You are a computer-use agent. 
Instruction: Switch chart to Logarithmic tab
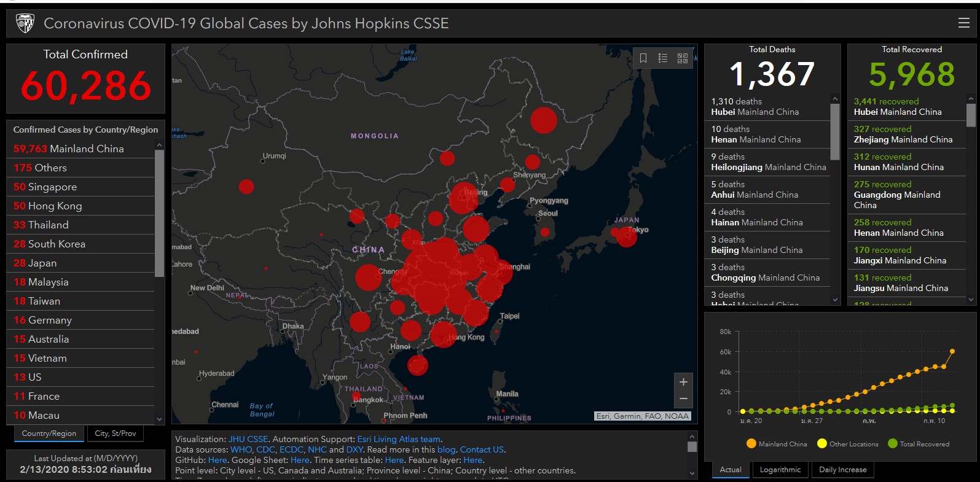[x=780, y=470]
